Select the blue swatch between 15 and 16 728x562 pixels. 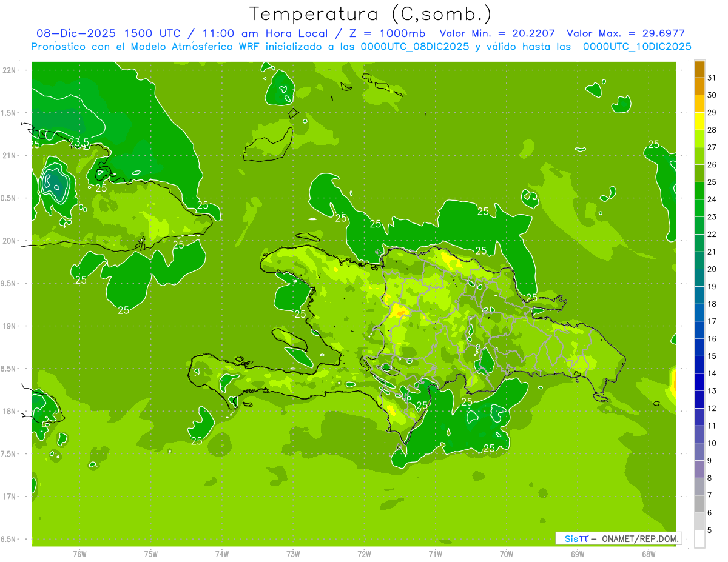pos(699,347)
